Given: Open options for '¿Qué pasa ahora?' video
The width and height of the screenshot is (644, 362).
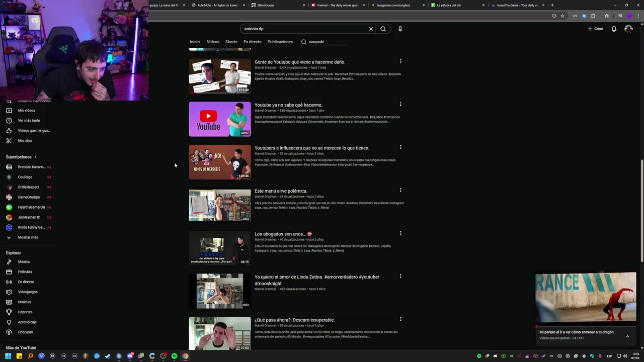Looking at the screenshot, I should tap(400, 319).
